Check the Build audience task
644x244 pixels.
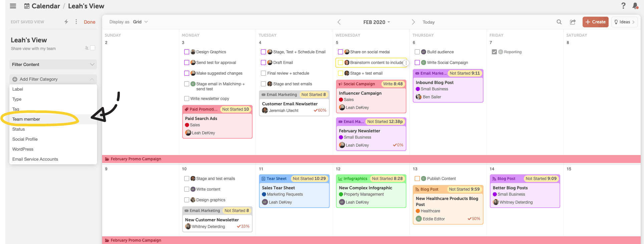tap(417, 52)
